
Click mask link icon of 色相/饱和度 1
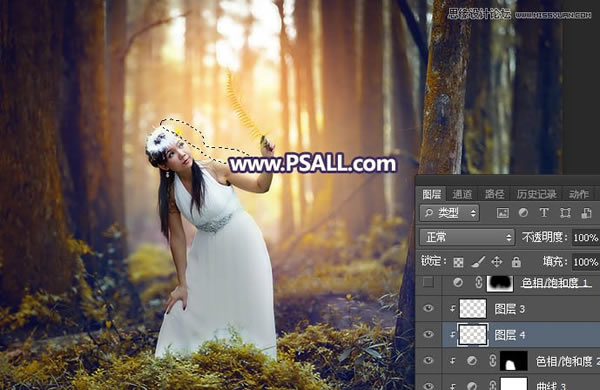(478, 283)
